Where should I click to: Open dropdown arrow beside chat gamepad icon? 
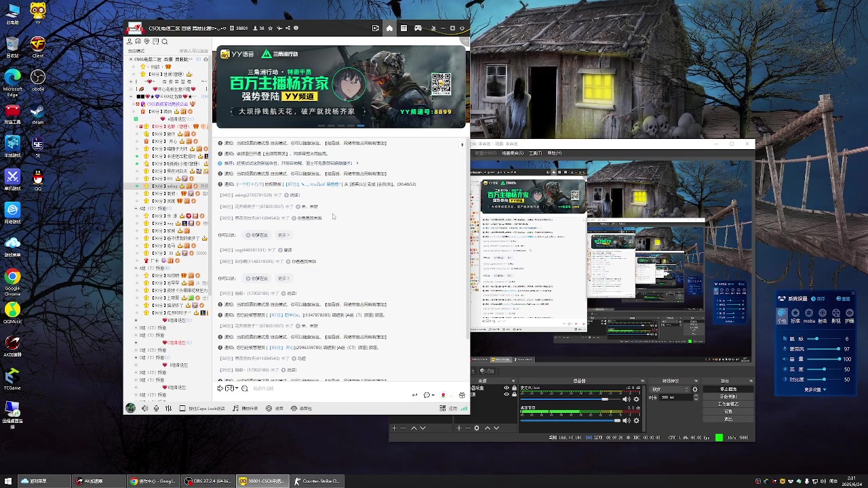point(237,388)
